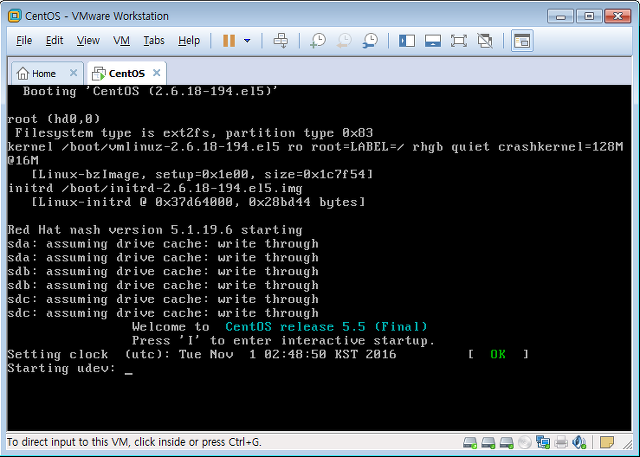Maximize the VMware Workstation window
The height and width of the screenshot is (457, 640).
589,16
